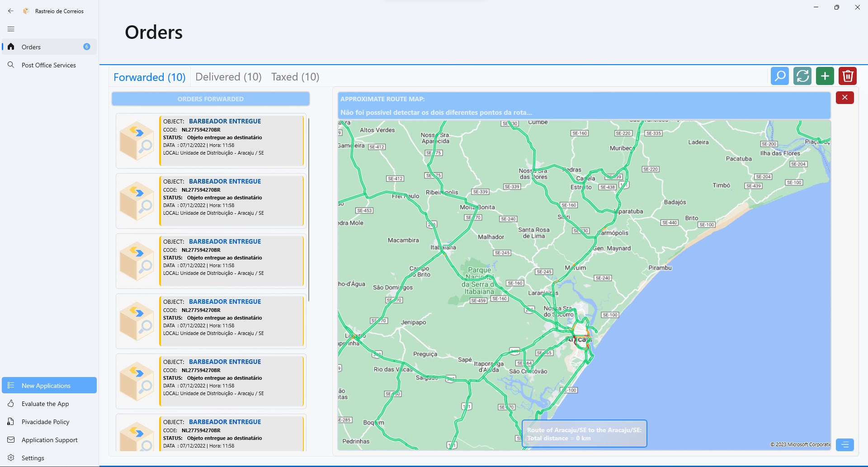Image resolution: width=868 pixels, height=467 pixels.
Task: Click Evaluate the App thumbs-up item
Action: 45,404
